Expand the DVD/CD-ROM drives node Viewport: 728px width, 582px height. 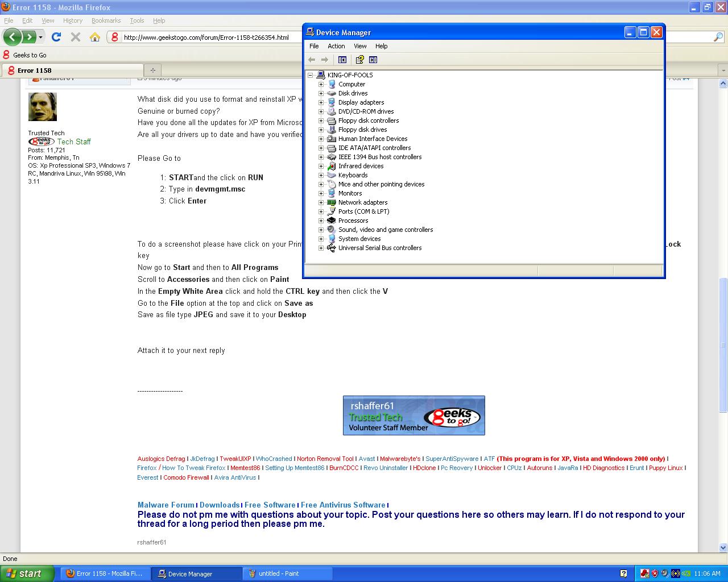tap(321, 111)
